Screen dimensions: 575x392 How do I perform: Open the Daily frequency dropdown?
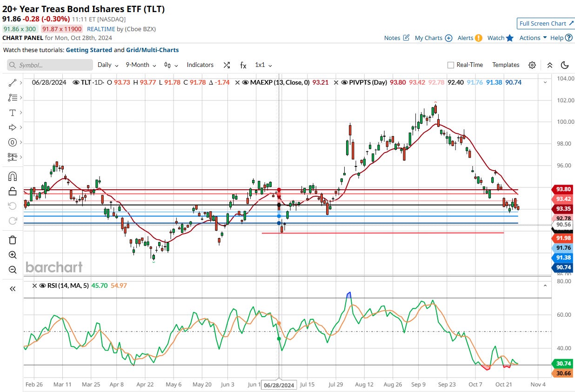108,65
